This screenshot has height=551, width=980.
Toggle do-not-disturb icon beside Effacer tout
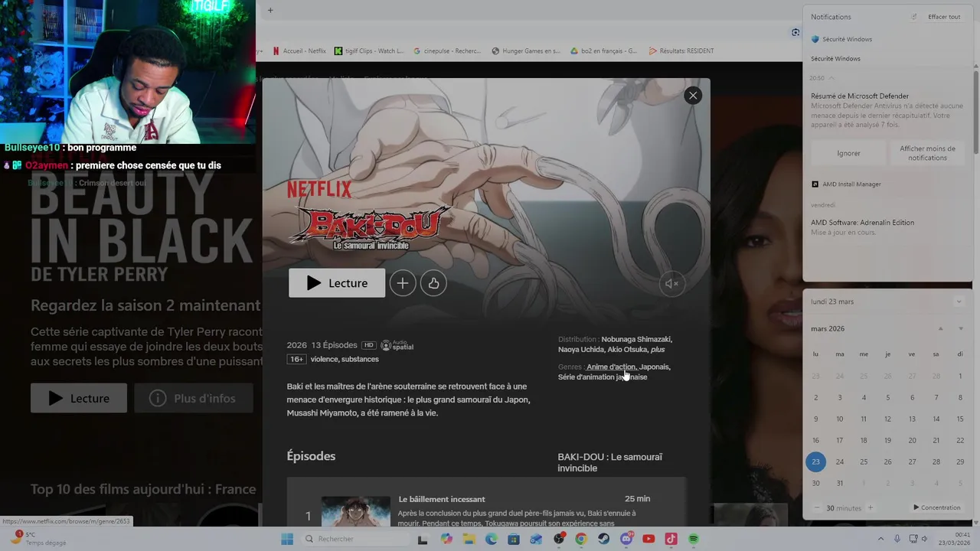[x=913, y=17]
